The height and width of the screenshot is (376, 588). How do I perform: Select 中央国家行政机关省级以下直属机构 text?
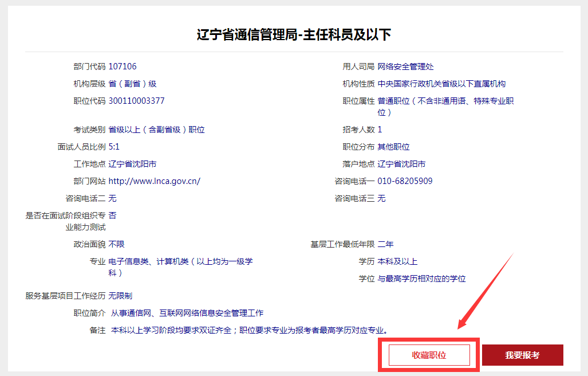(441, 84)
